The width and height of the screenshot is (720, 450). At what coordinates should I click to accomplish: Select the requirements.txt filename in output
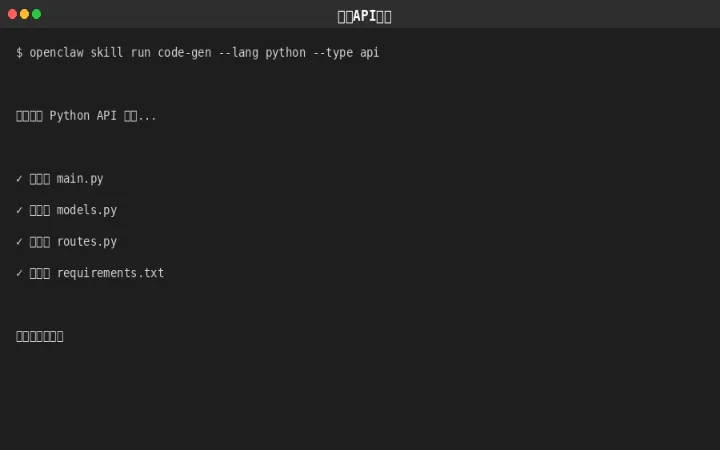coord(110,273)
